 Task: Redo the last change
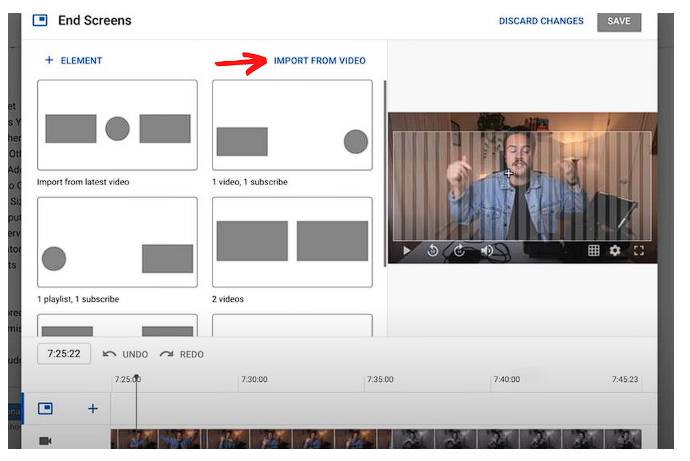(182, 354)
